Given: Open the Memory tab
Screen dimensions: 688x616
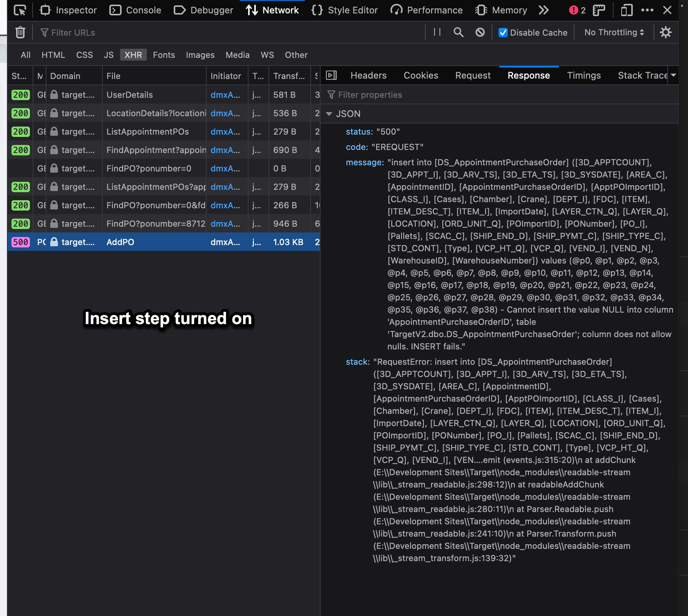Looking at the screenshot, I should [x=501, y=10].
